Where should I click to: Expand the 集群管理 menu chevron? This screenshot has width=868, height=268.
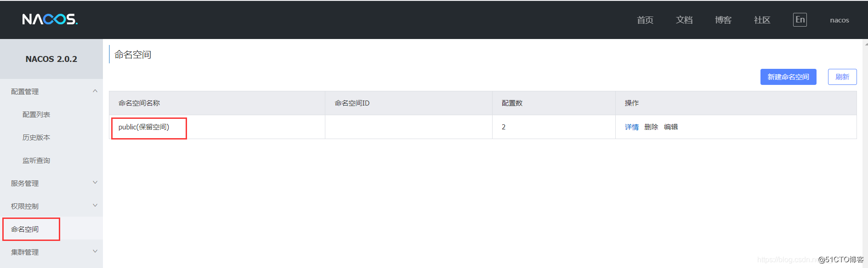point(95,251)
